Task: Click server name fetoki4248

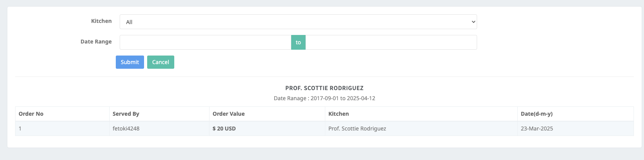Action: click(x=126, y=129)
